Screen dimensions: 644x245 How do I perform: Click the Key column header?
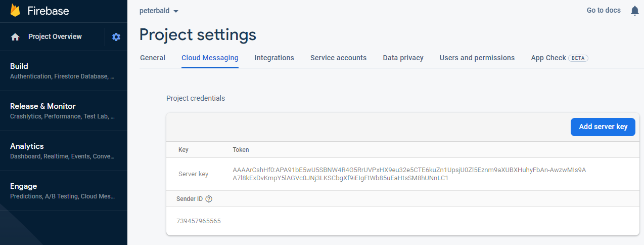click(183, 150)
